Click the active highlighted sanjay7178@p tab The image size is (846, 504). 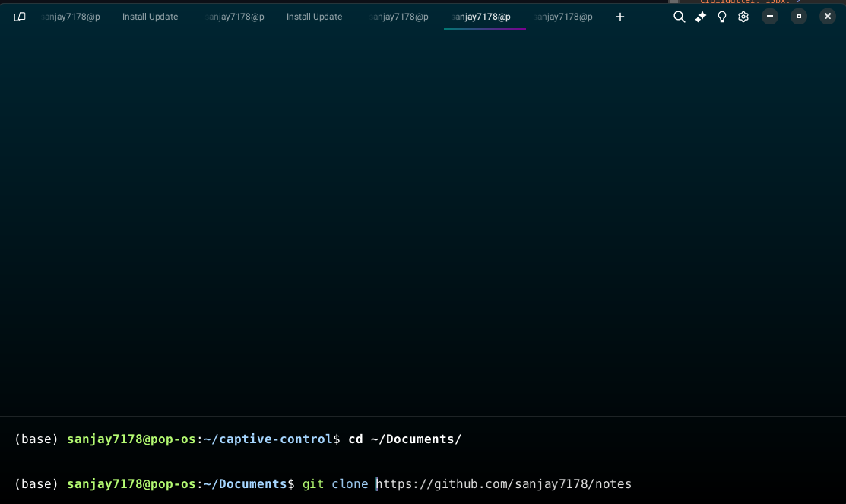pos(482,17)
